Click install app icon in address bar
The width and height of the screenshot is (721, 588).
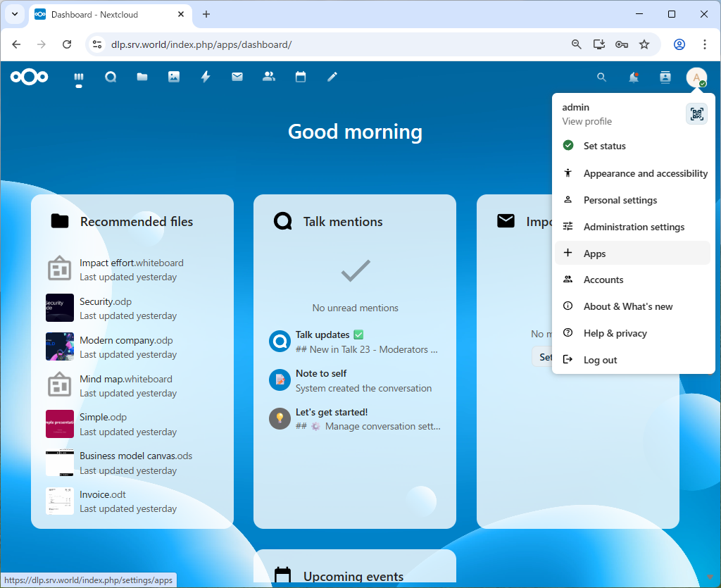tap(598, 44)
